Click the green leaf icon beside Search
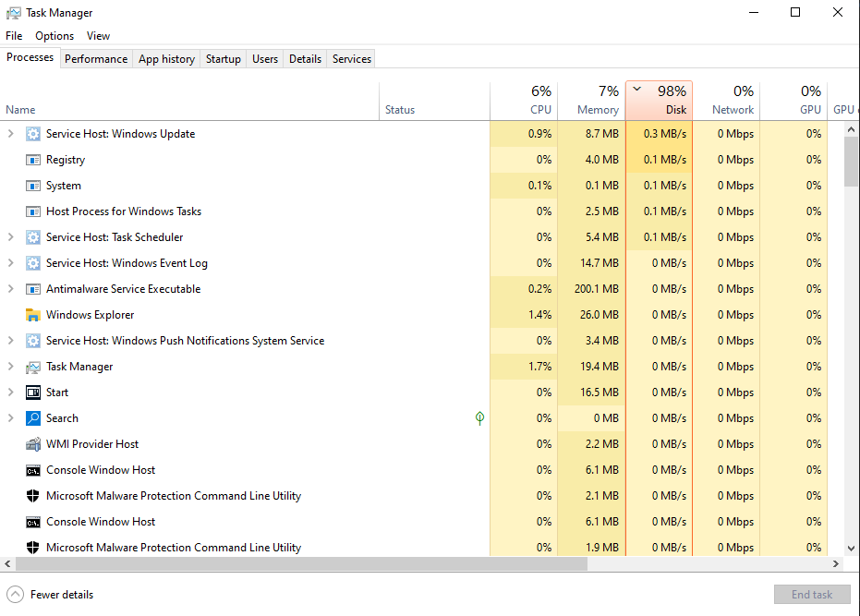Screen dimensions: 860x616 click(x=479, y=417)
